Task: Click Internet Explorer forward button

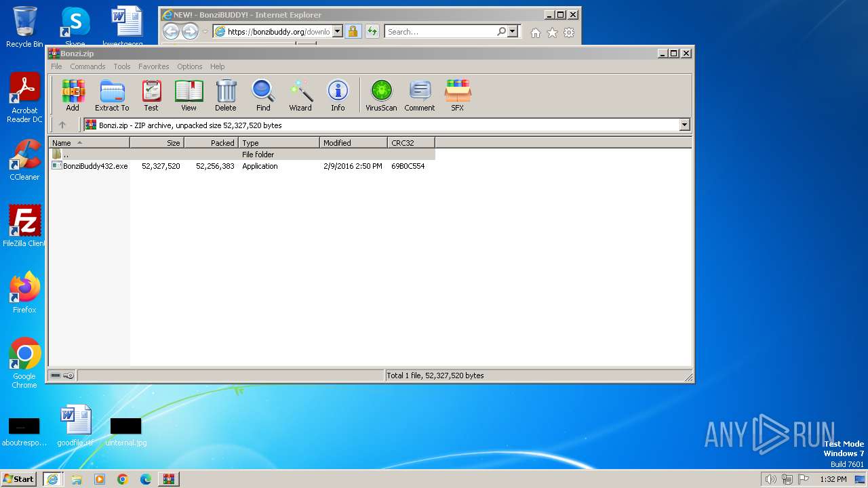Action: 190,31
